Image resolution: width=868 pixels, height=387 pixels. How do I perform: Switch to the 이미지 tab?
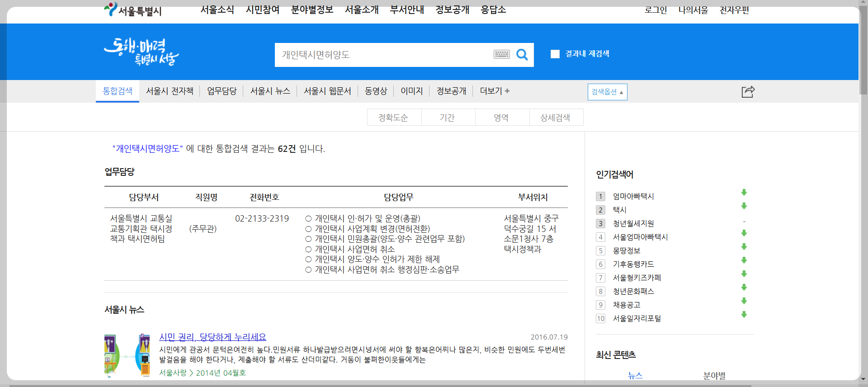(x=412, y=91)
